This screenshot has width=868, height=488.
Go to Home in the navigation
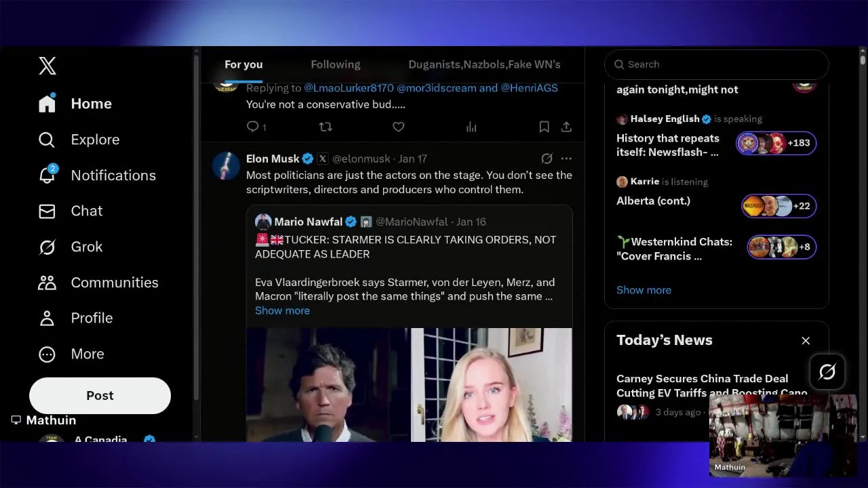[92, 104]
